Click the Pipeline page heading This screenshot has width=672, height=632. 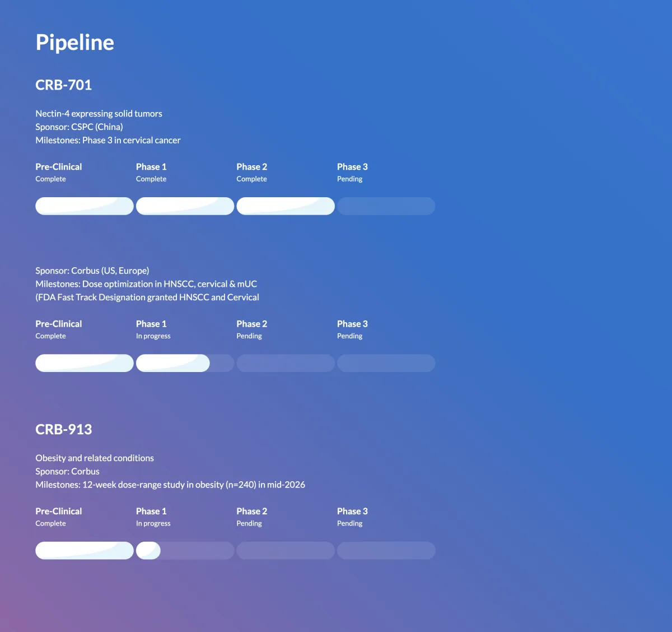pos(75,43)
